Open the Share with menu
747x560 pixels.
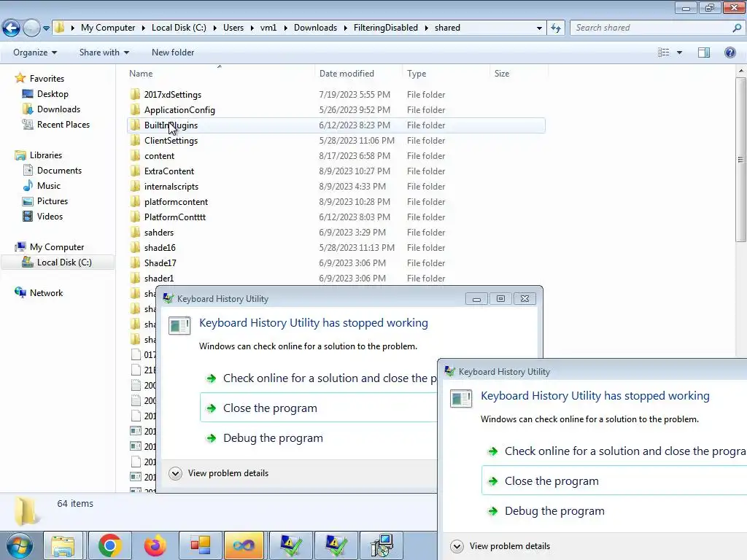tap(104, 52)
